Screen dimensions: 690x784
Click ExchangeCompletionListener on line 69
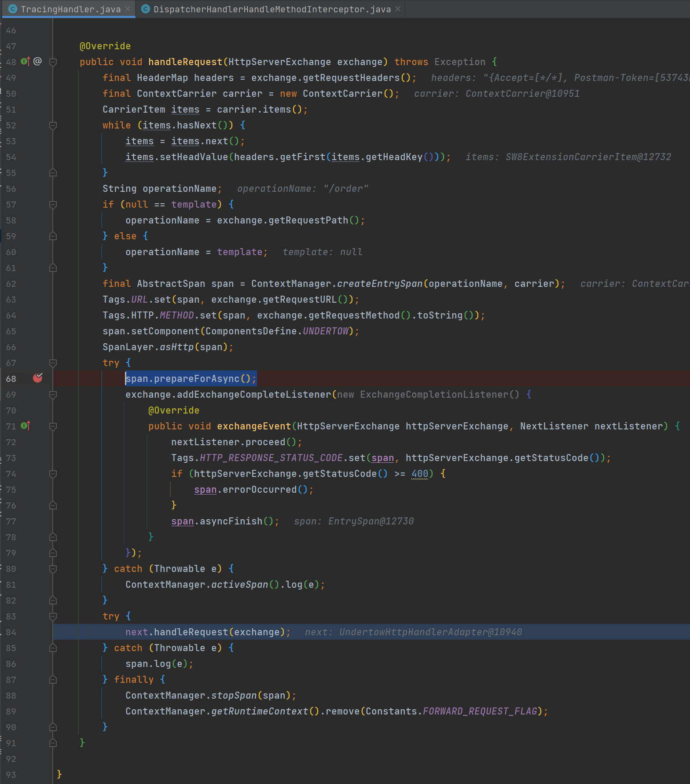tap(434, 395)
